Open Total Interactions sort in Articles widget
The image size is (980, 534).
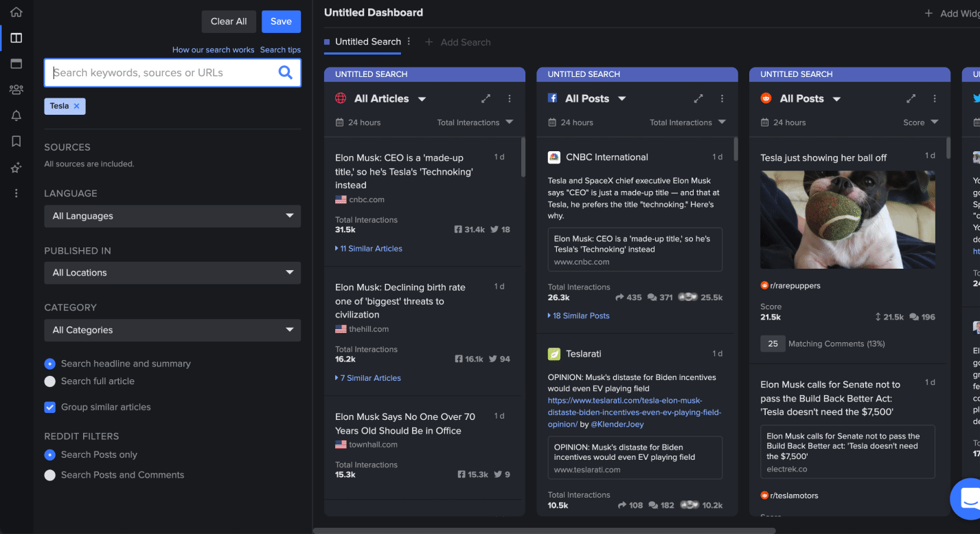point(475,122)
